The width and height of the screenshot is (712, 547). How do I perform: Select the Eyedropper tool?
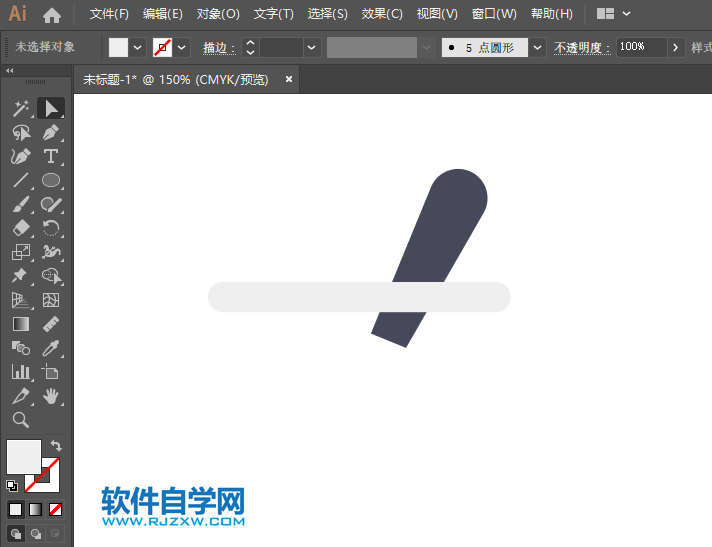pyautogui.click(x=51, y=348)
